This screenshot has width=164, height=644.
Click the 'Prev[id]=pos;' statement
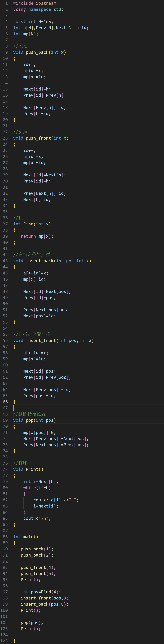40,298
